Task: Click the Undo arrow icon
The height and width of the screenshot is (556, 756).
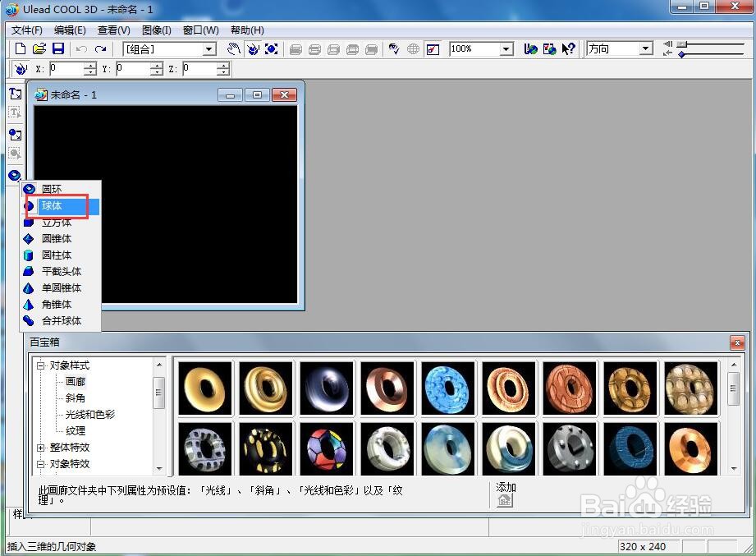Action: tap(81, 48)
